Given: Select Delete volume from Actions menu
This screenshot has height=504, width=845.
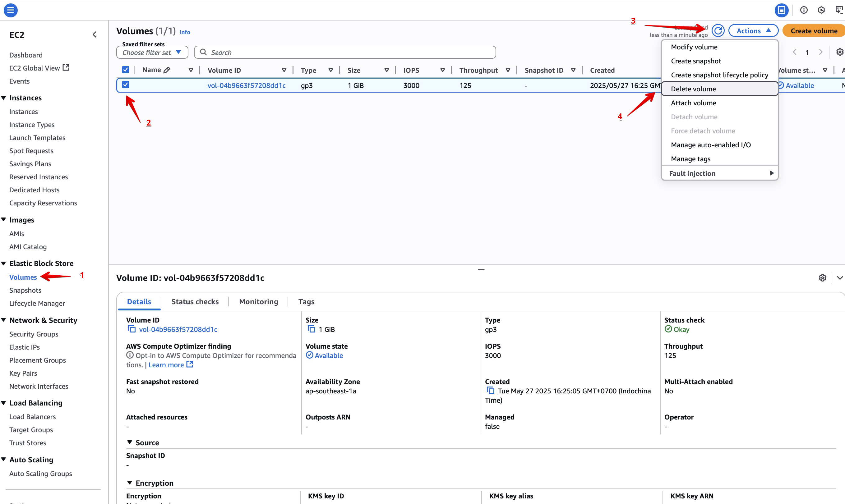Looking at the screenshot, I should coord(693,89).
